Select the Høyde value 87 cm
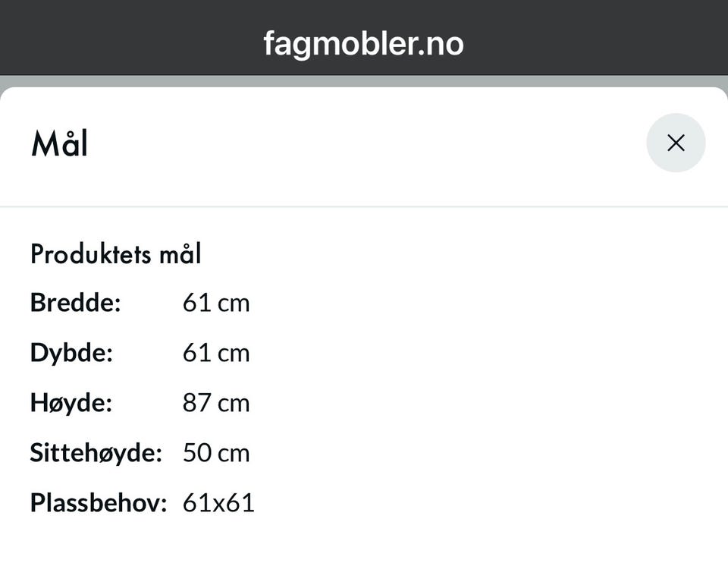The height and width of the screenshot is (563, 728). (216, 403)
